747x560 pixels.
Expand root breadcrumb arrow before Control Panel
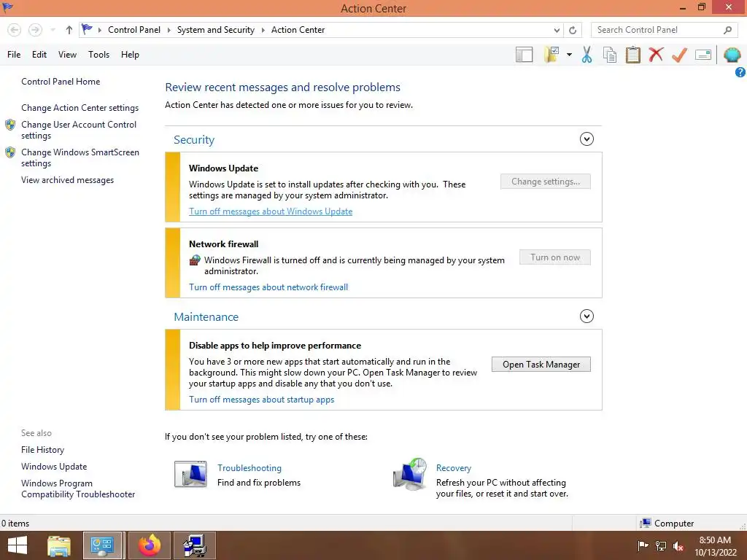pyautogui.click(x=99, y=30)
